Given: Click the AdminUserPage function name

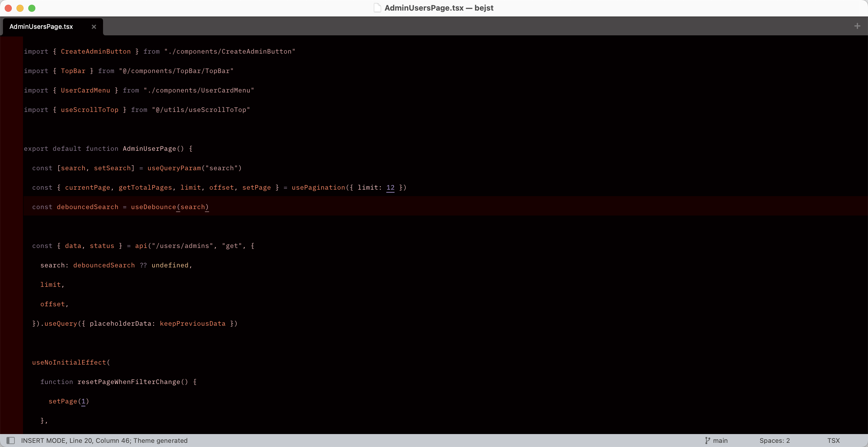Looking at the screenshot, I should pyautogui.click(x=149, y=149).
